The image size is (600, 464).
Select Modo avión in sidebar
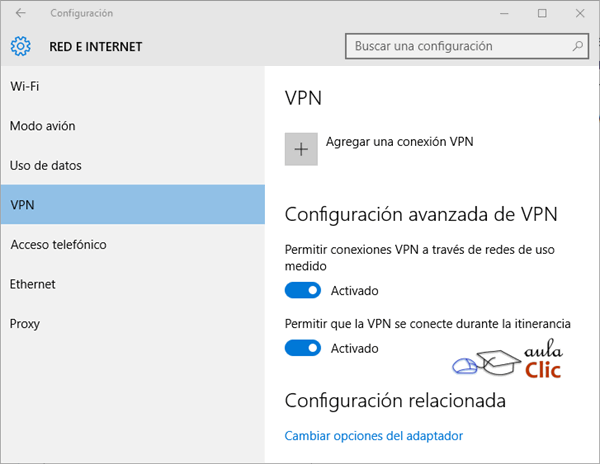tap(43, 126)
